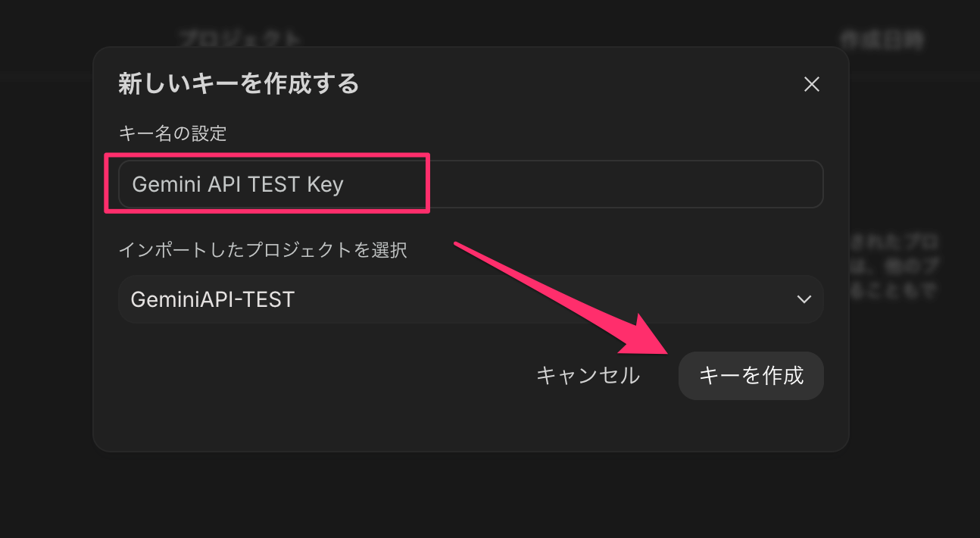Click the dimmed プロジェクト column header
Viewport: 980px width, 538px height.
[x=240, y=39]
